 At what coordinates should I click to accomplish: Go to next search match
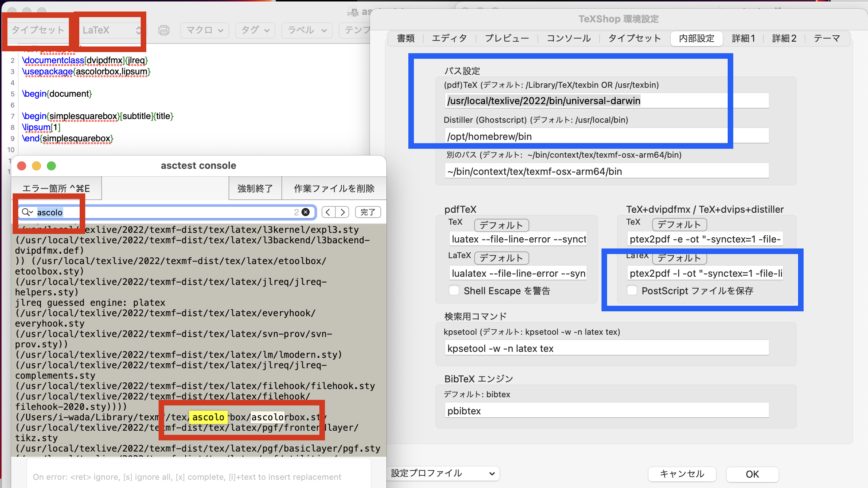click(342, 212)
